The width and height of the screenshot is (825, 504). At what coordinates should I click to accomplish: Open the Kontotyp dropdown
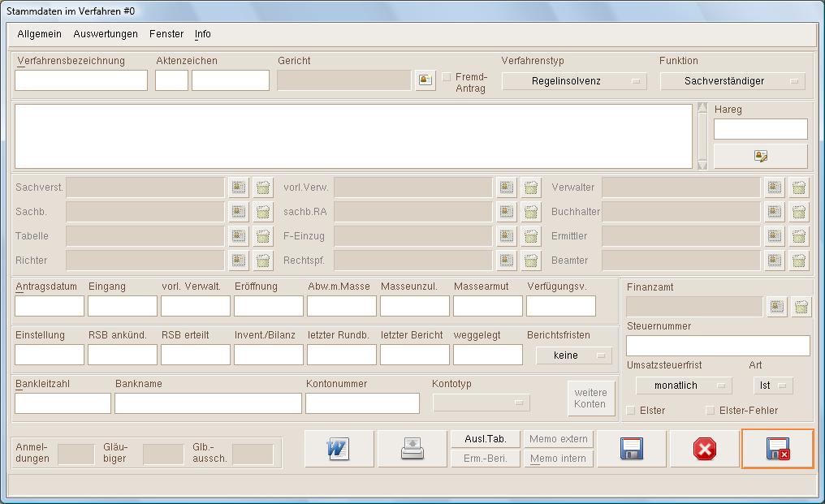point(481,403)
